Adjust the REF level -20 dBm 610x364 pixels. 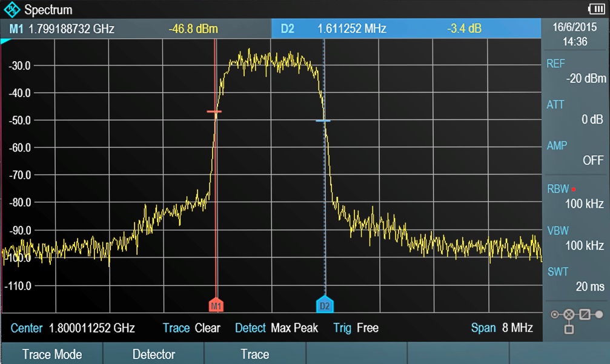point(575,71)
